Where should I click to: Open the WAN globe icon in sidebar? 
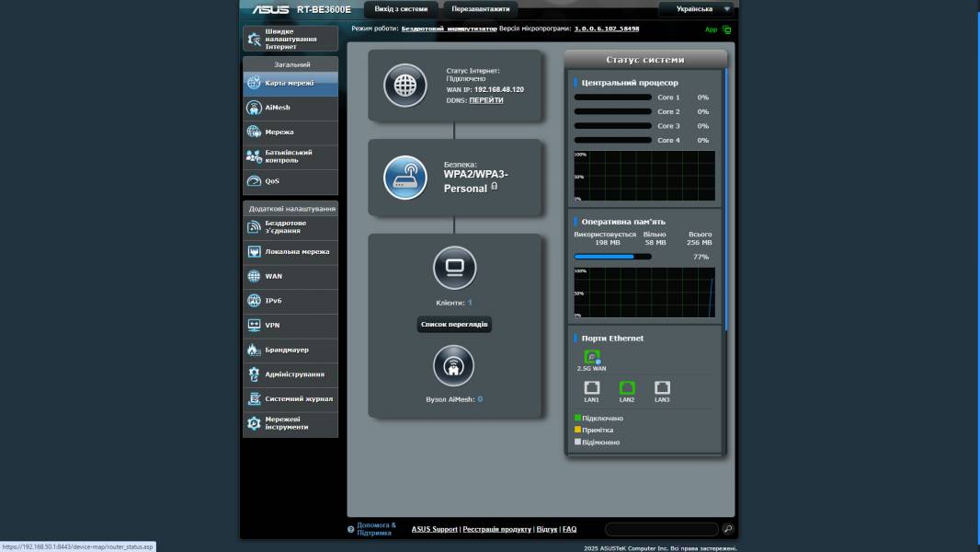click(254, 276)
